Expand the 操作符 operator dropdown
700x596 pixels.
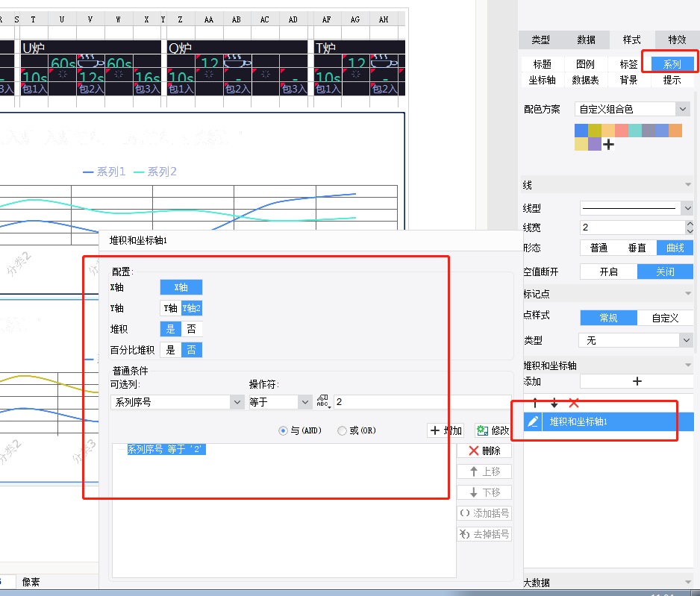[x=304, y=402]
